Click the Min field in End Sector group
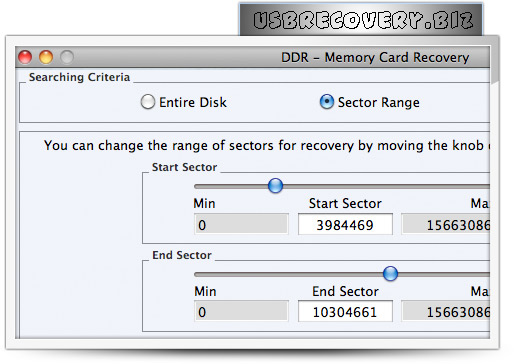 (x=241, y=311)
